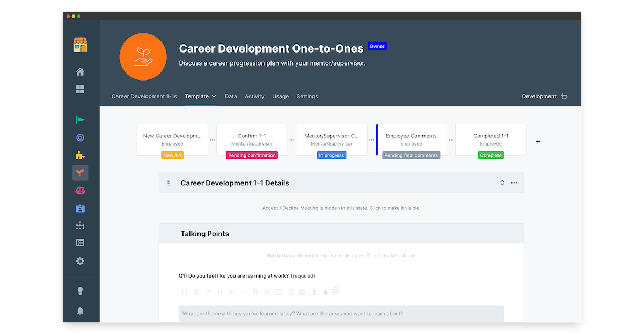
Task: Click the Talking Points section header
Action: pos(341,234)
